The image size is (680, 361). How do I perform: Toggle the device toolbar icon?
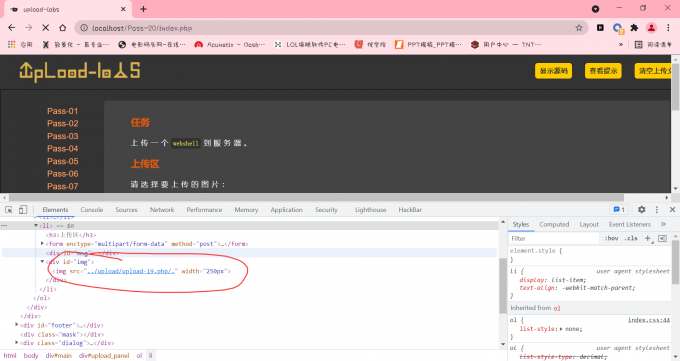click(x=23, y=210)
